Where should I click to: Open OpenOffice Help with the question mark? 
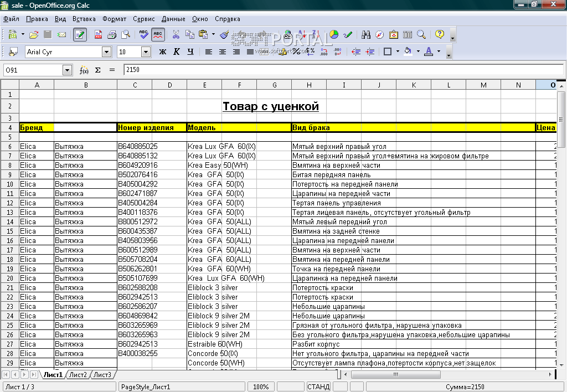point(439,34)
